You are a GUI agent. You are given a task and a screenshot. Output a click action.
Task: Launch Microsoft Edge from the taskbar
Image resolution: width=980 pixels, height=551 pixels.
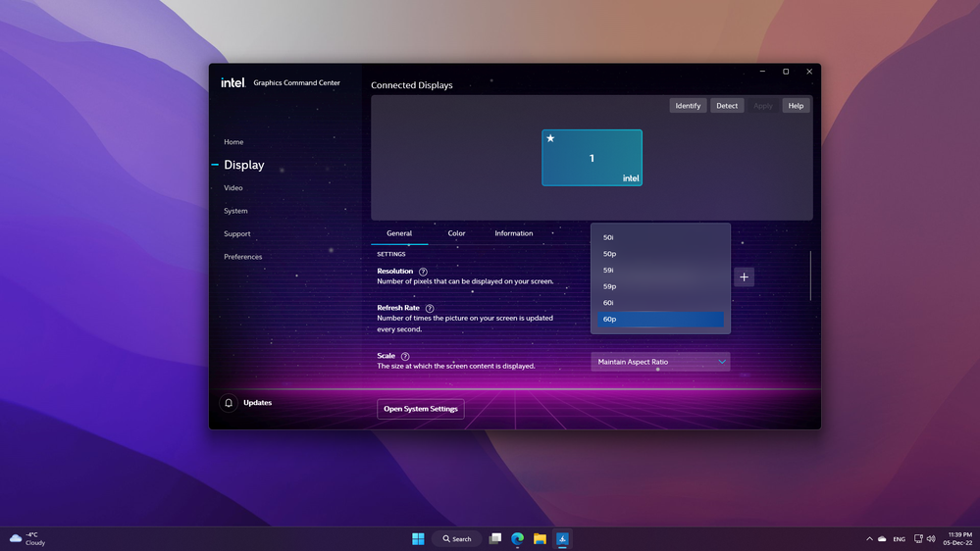click(x=518, y=538)
